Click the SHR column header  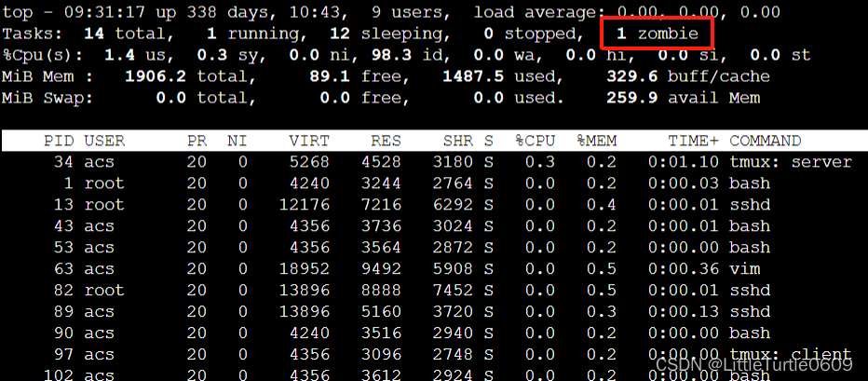point(458,141)
